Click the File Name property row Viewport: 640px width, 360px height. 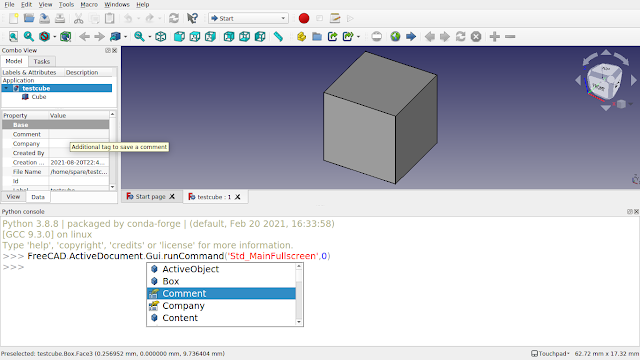(56, 172)
